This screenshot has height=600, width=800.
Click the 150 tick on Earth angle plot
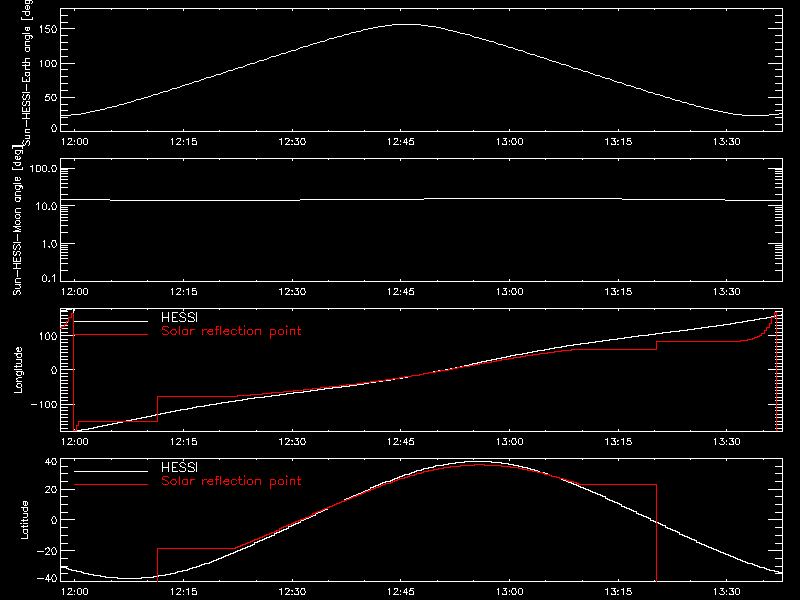50,29
